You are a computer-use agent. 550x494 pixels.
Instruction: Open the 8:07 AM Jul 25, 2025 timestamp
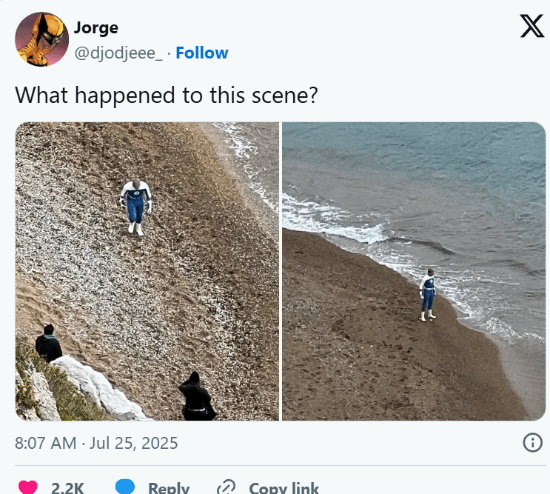pyautogui.click(x=96, y=443)
